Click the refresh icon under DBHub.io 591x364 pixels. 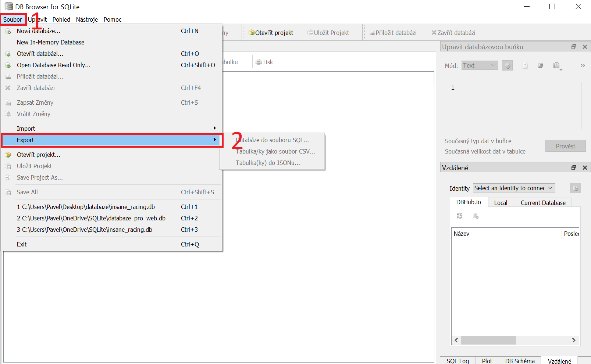[460, 216]
